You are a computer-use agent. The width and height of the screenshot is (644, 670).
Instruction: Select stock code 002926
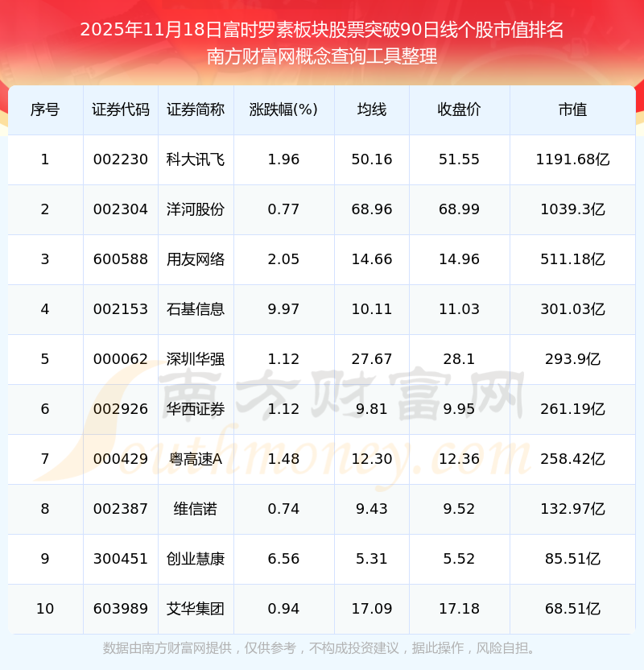coord(121,409)
